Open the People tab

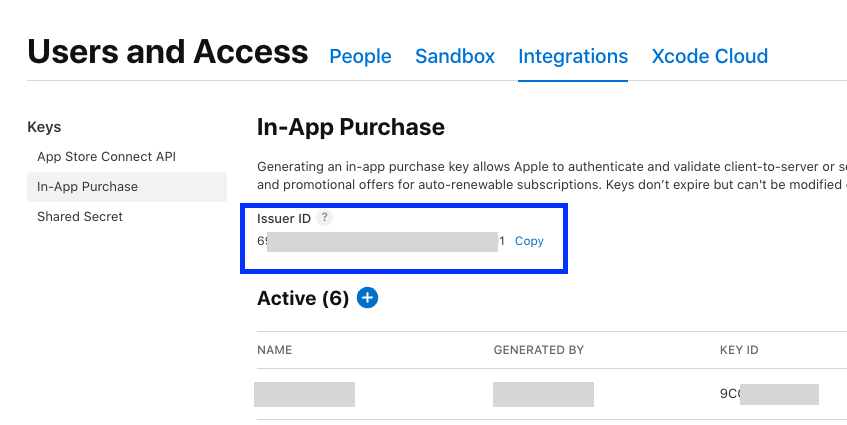click(360, 56)
